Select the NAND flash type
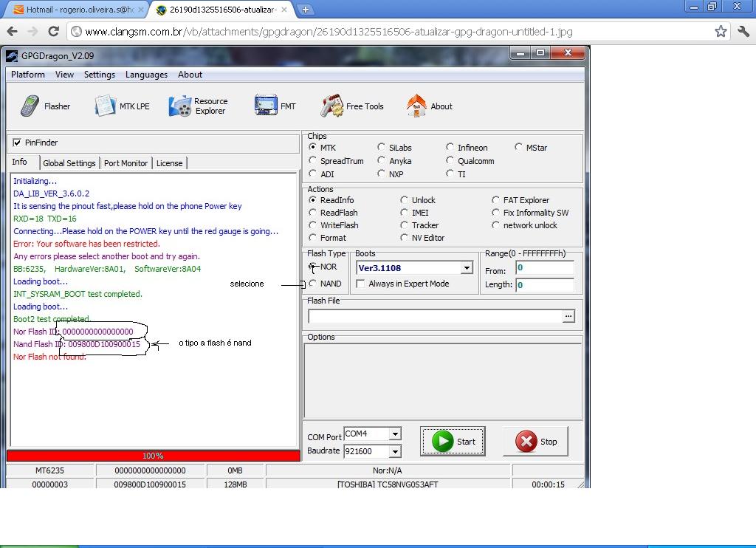756x548 pixels. click(x=313, y=283)
